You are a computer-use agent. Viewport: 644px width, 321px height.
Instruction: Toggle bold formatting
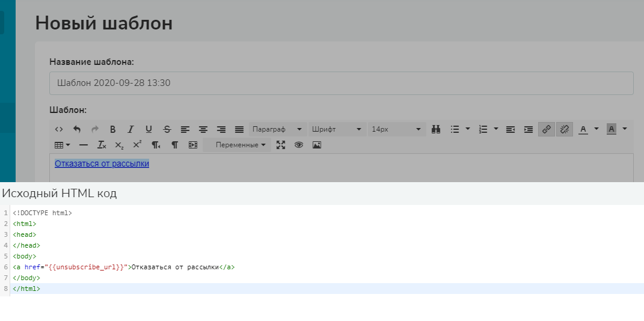point(112,129)
